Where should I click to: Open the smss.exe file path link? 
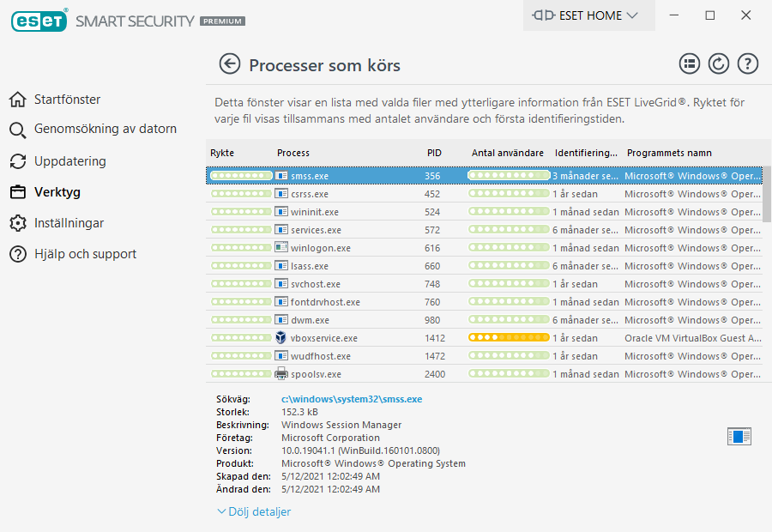pos(352,399)
